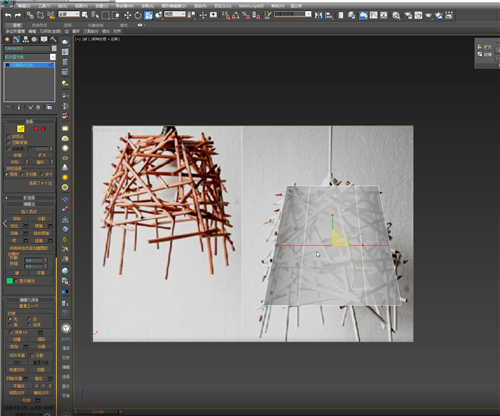Toggle the first checkbox in the selection rollout

[x=8, y=136]
